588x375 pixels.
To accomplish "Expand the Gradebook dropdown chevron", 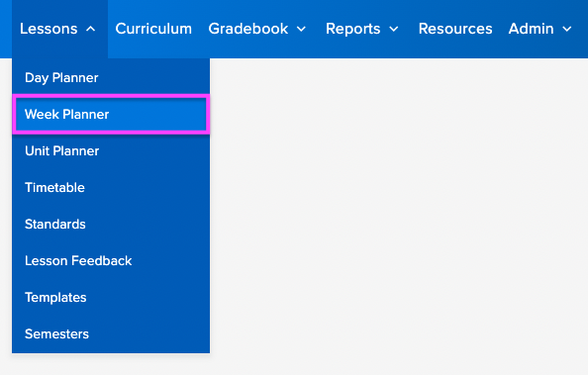I will coord(301,29).
